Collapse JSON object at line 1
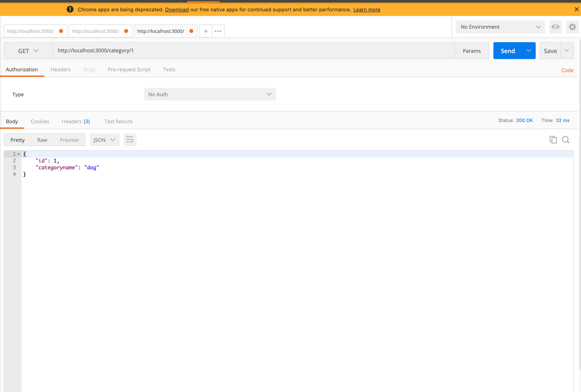The width and height of the screenshot is (581, 392). (x=19, y=154)
